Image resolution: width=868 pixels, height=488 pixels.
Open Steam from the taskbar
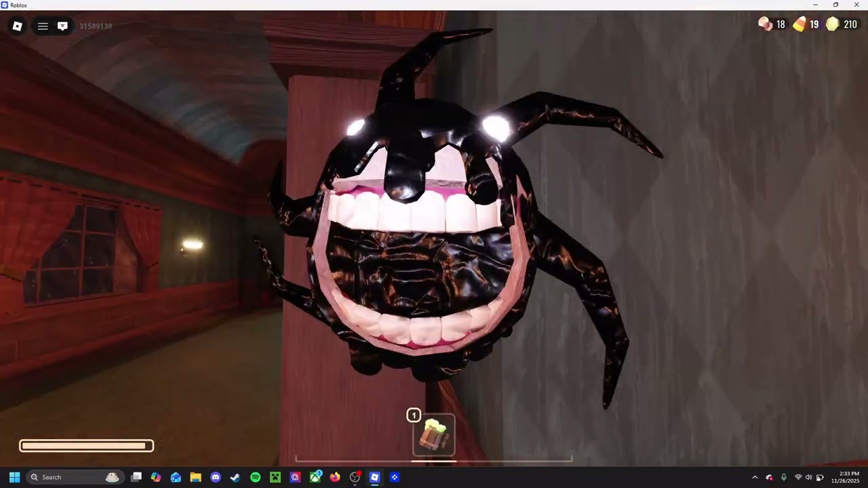coord(235,477)
